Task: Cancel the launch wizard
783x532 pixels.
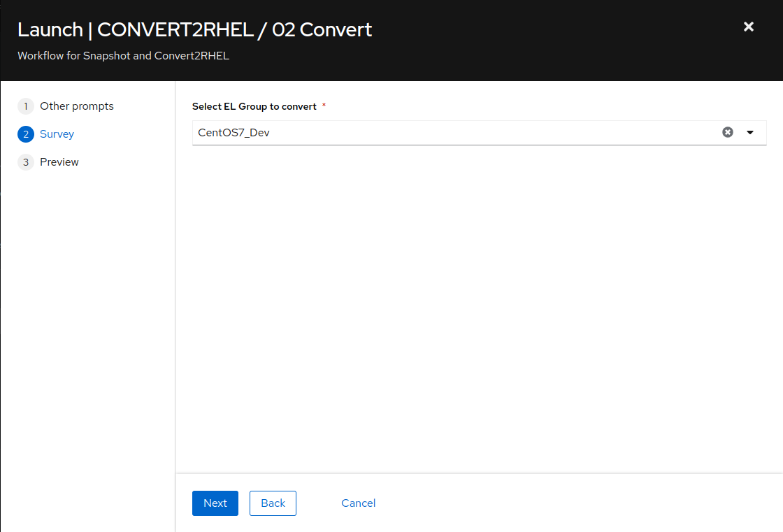Action: [358, 503]
